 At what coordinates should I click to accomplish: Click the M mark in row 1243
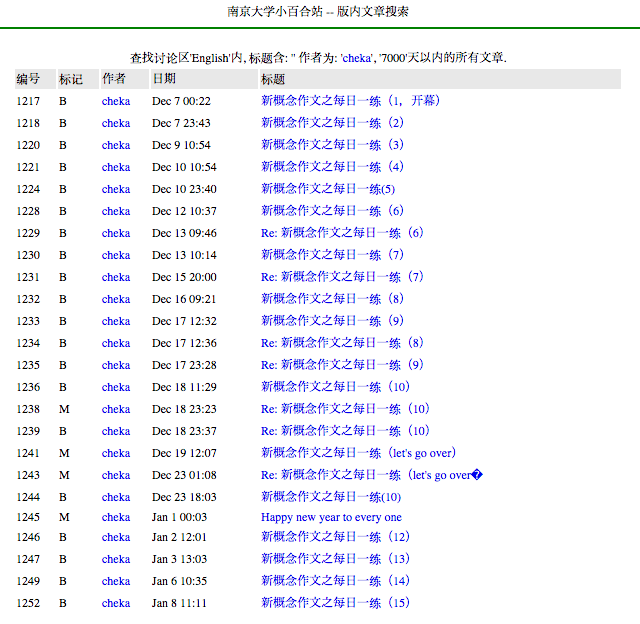[64, 475]
